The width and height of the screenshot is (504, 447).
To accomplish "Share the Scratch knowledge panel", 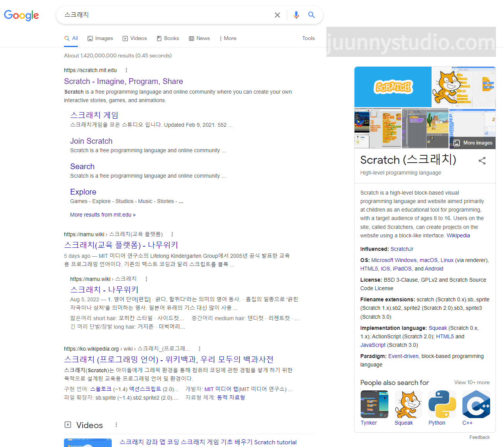I will tap(482, 161).
